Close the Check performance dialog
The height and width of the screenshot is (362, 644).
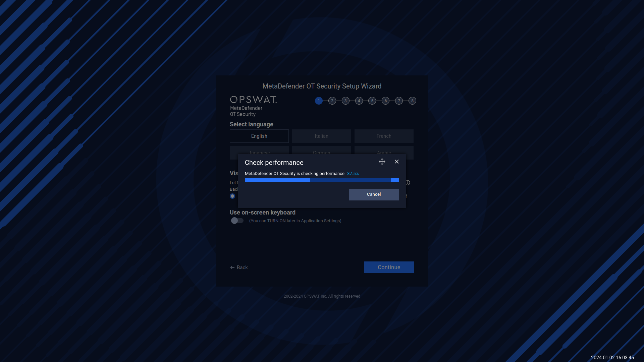pos(397,162)
